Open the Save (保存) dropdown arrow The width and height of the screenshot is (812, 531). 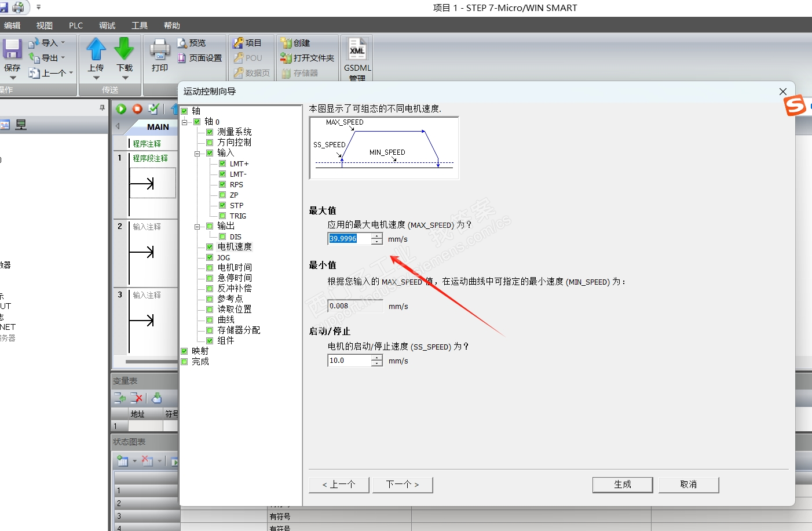(x=12, y=78)
